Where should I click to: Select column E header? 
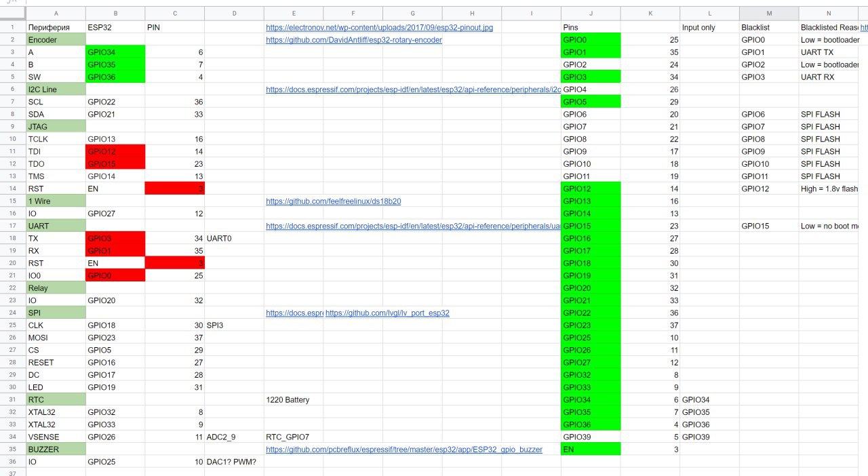294,14
